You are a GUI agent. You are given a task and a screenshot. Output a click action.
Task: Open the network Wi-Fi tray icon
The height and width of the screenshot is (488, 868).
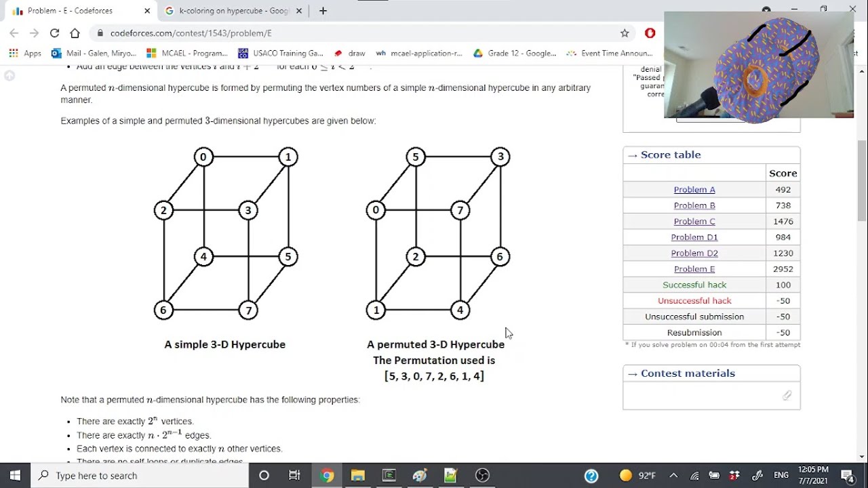[x=695, y=476]
